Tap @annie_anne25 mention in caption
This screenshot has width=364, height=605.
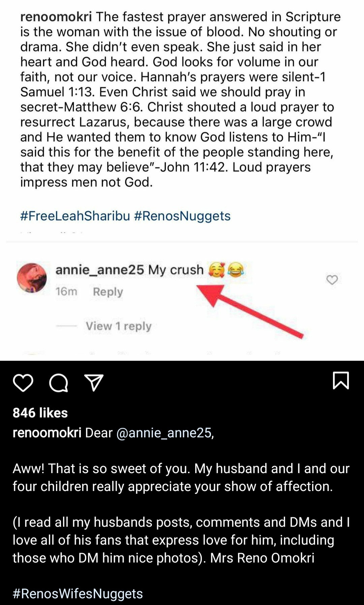coord(165,433)
